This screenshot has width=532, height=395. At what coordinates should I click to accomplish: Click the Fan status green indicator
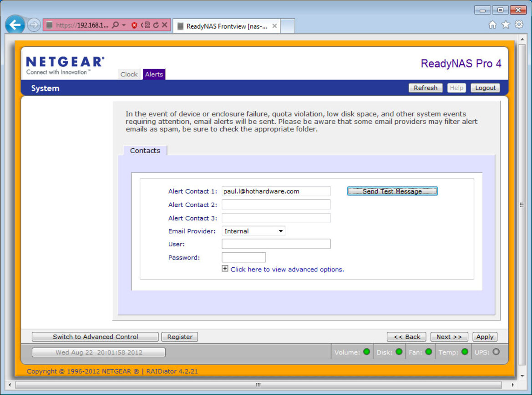pos(429,352)
